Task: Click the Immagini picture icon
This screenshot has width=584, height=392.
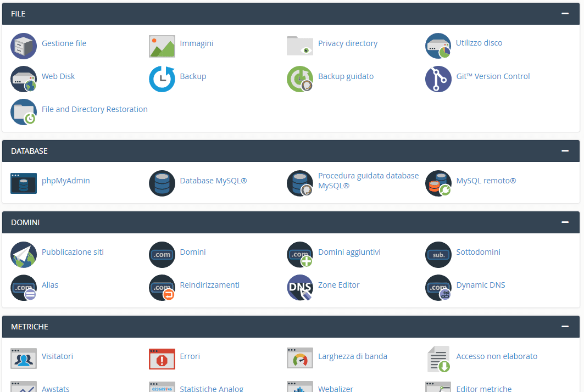Action: [162, 46]
